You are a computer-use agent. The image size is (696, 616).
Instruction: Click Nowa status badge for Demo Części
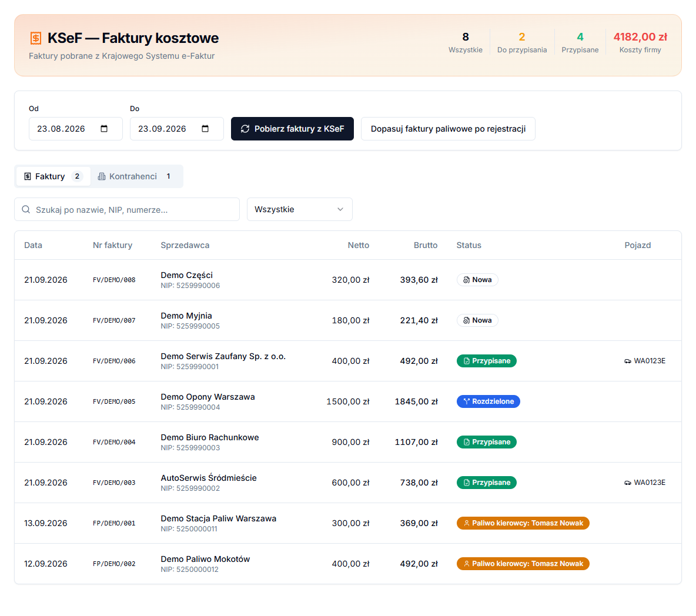pyautogui.click(x=477, y=280)
